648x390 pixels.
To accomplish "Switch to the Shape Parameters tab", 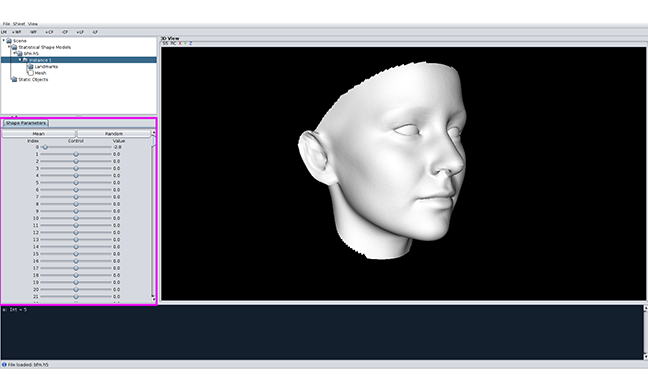I will [26, 123].
